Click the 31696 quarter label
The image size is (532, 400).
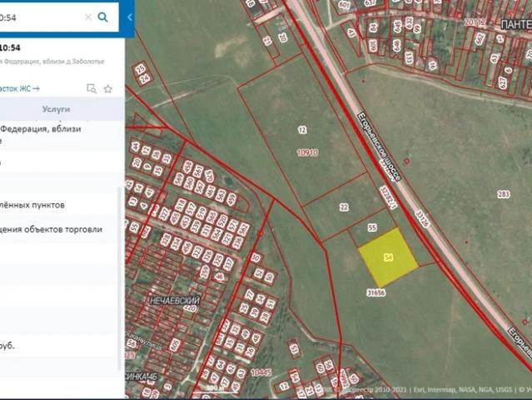(376, 292)
